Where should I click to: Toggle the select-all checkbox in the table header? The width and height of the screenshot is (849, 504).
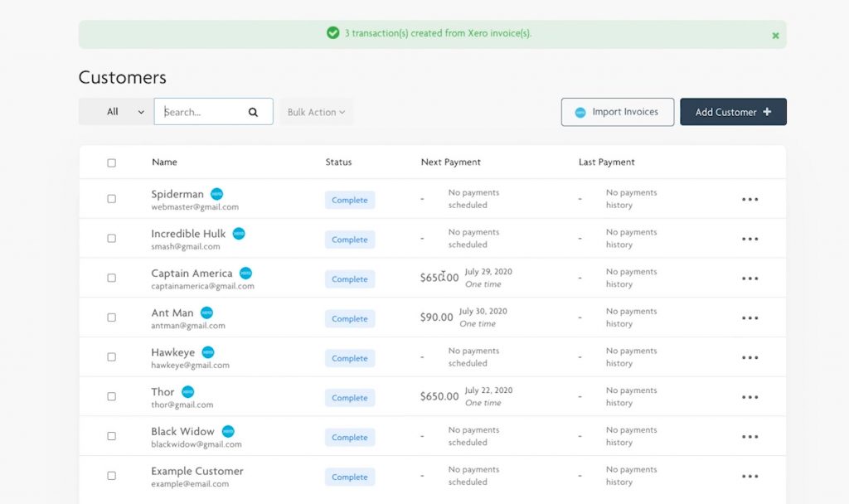[x=112, y=162]
